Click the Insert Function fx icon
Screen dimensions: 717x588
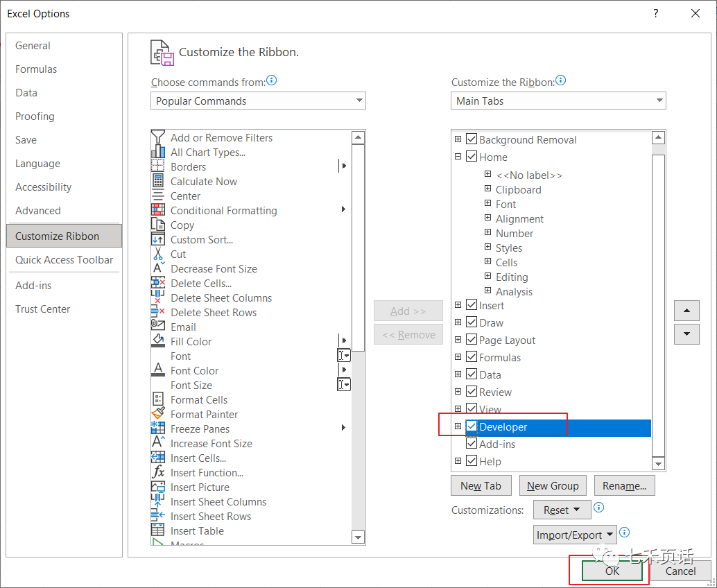pyautogui.click(x=158, y=472)
